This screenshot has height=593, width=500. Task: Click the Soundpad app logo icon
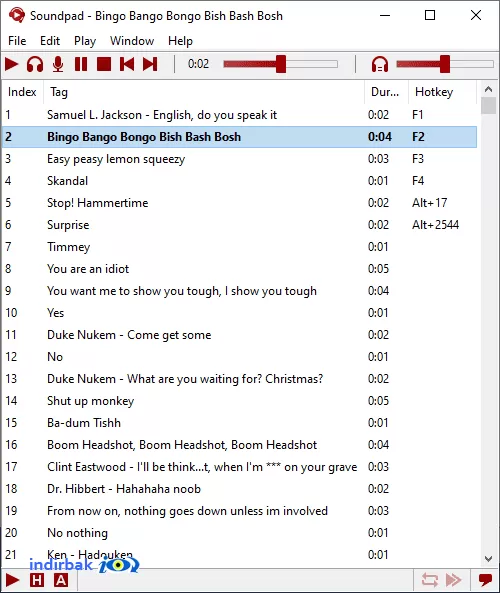pyautogui.click(x=17, y=16)
